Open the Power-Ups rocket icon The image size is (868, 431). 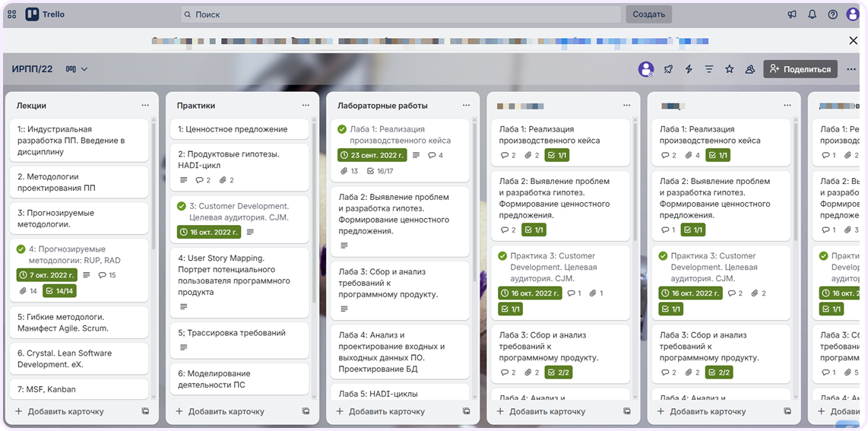pyautogui.click(x=668, y=69)
